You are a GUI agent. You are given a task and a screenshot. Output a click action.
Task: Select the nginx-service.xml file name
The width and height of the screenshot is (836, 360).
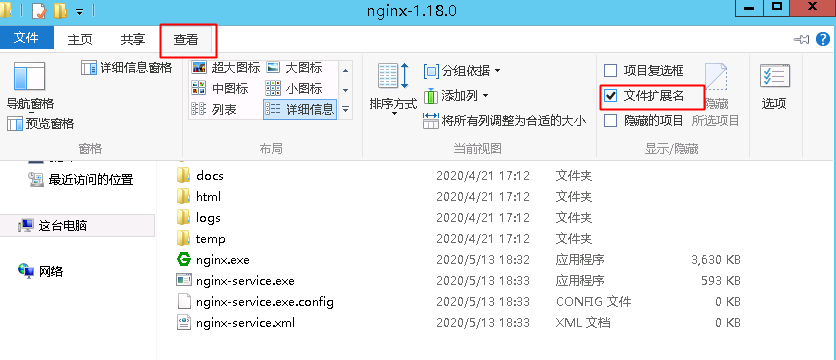[245, 323]
